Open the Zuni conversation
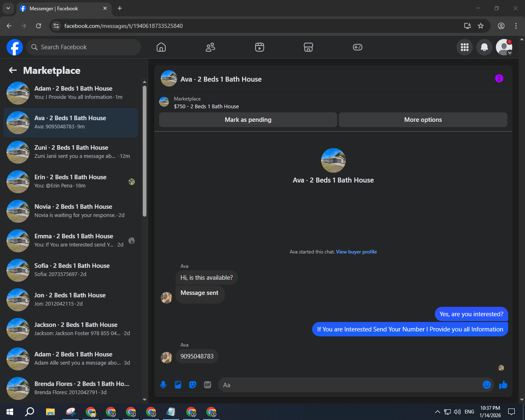This screenshot has width=525, height=420. point(71,152)
